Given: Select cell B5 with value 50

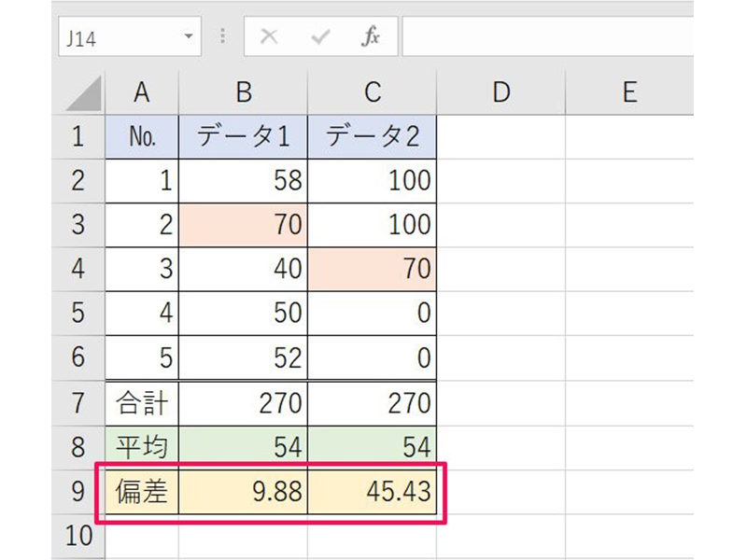Looking at the screenshot, I should point(244,314).
